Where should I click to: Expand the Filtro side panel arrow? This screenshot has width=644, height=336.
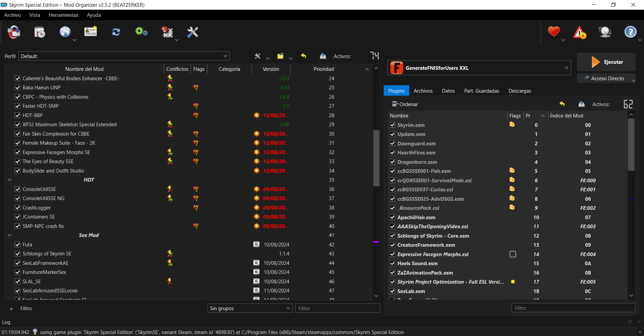(x=11, y=308)
